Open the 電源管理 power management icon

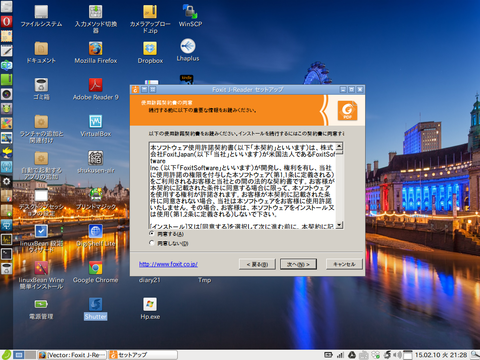[41, 309]
